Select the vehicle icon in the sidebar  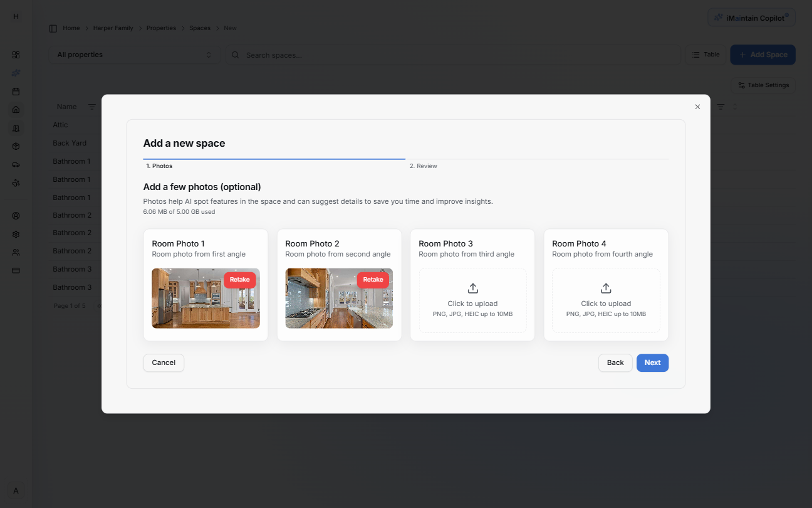click(16, 164)
